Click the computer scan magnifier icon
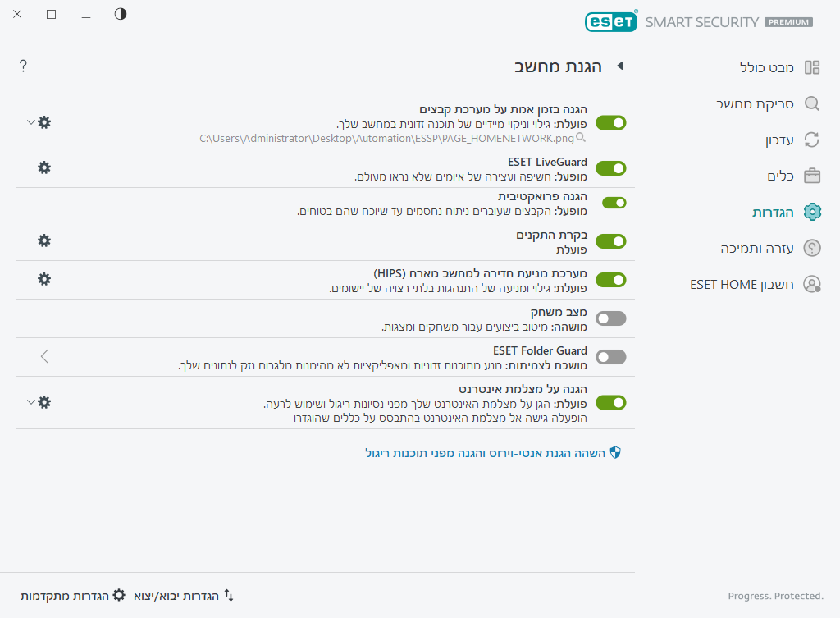Screen dimensions: 840x618 [811, 104]
